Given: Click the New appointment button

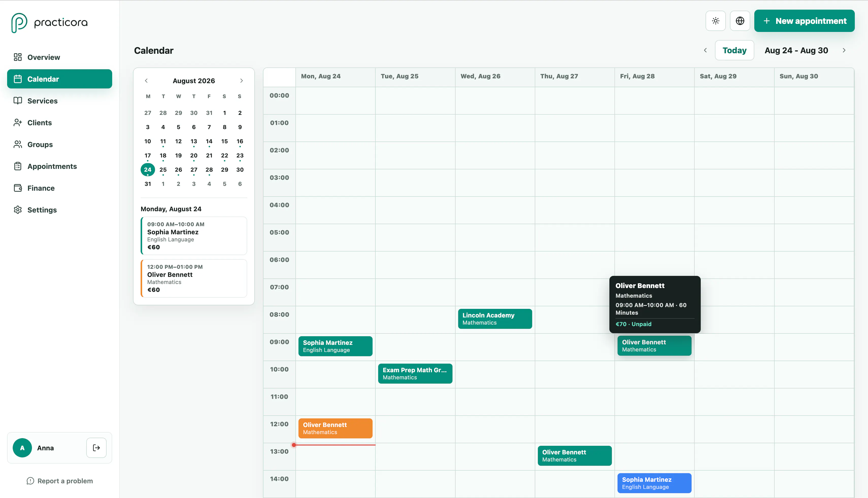Looking at the screenshot, I should coord(804,21).
